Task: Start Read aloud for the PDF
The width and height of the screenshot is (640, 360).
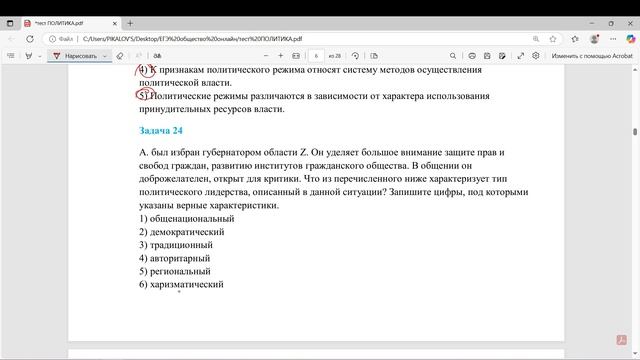Action: click(x=139, y=56)
